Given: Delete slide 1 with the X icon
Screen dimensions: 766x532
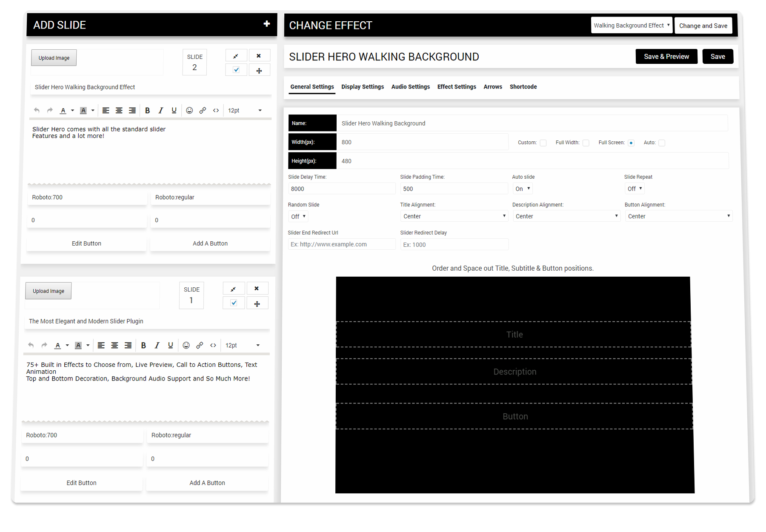Looking at the screenshot, I should (257, 289).
